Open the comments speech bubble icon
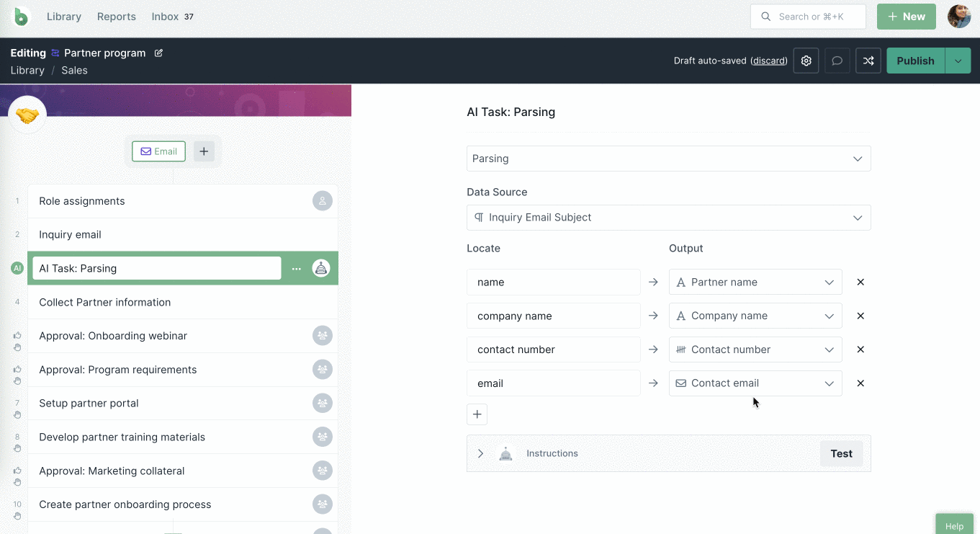Image resolution: width=980 pixels, height=534 pixels. [837, 61]
